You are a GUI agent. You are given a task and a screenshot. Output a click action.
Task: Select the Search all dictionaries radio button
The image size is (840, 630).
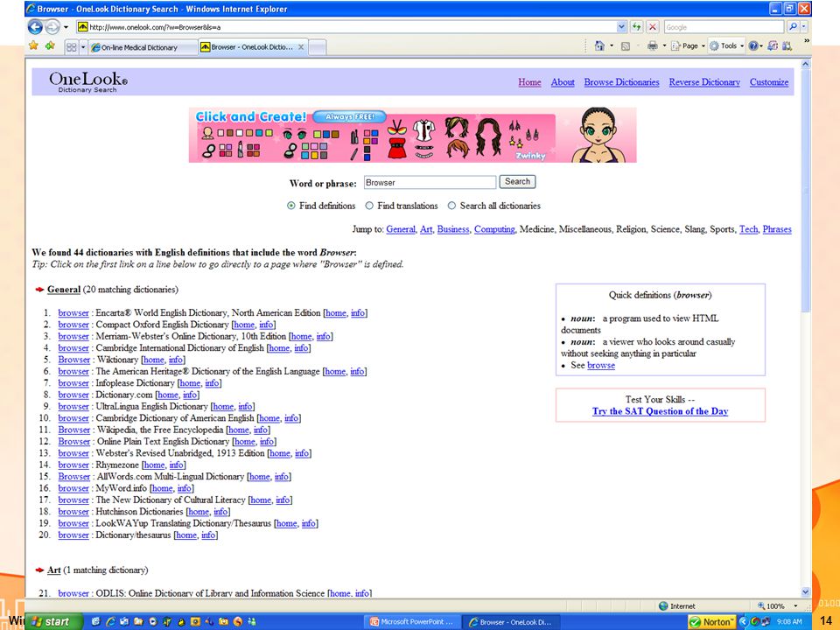coord(451,206)
